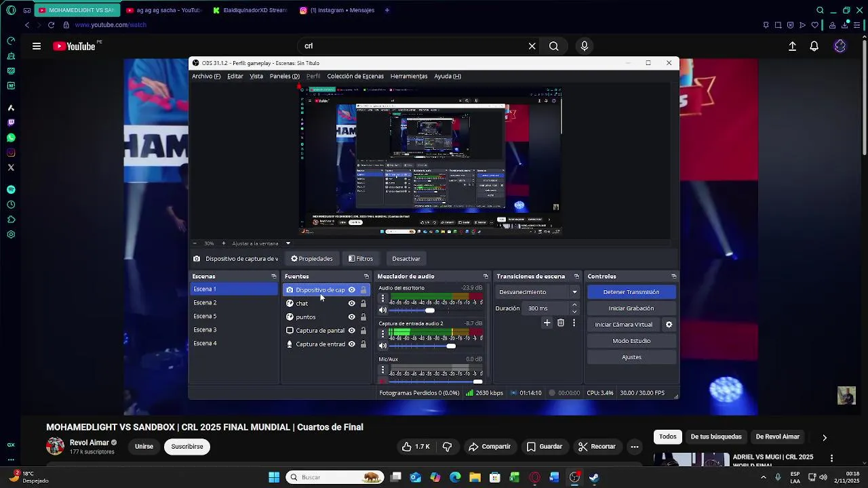Toggle lock on Captura de pantalla source
This screenshot has width=868, height=488.
(363, 331)
